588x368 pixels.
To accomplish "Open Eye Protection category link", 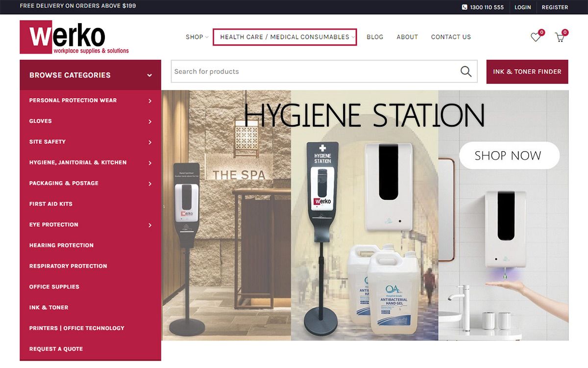I will (x=54, y=224).
